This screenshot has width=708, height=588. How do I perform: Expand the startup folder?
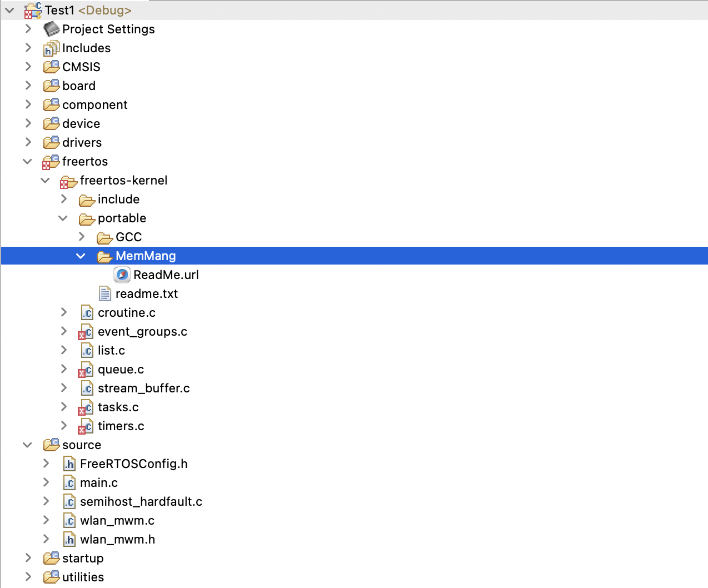click(28, 558)
